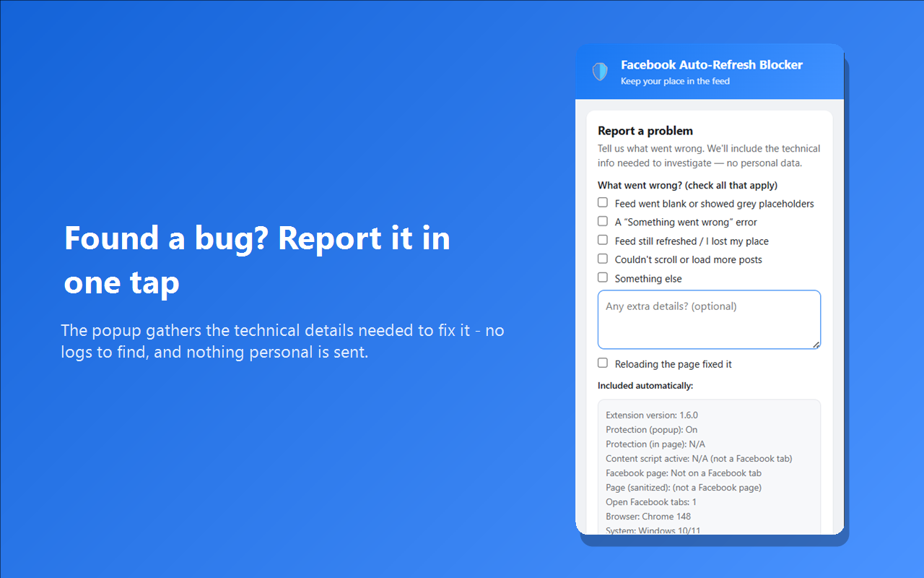Tick "Reloading the page fixed it" checkbox

(x=603, y=363)
